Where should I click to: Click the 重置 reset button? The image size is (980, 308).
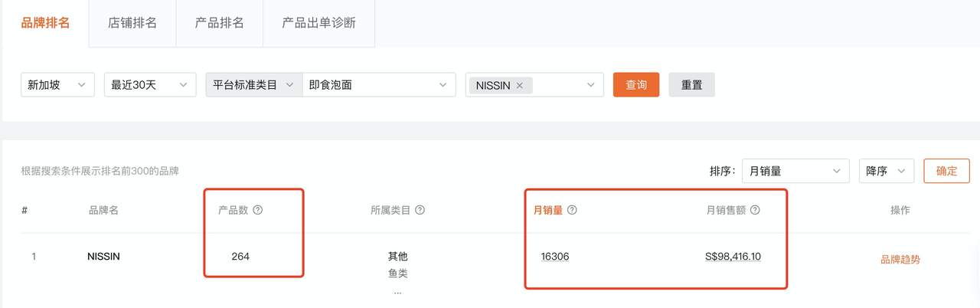[691, 85]
